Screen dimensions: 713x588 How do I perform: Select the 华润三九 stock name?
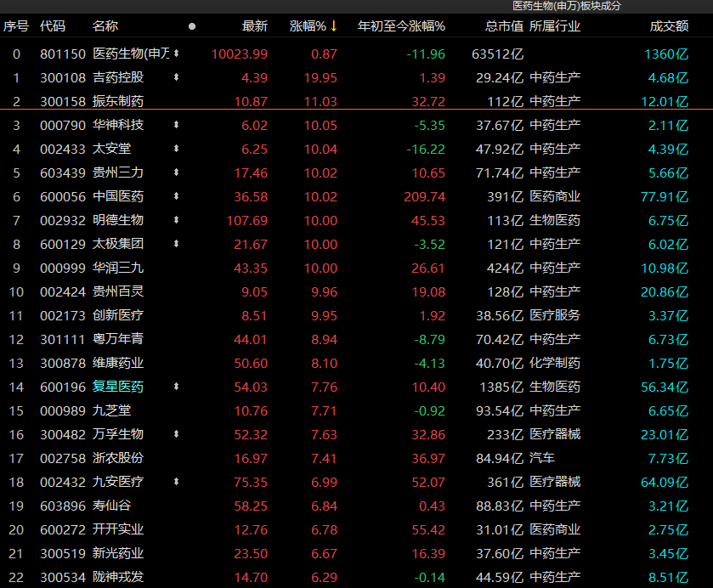click(118, 268)
